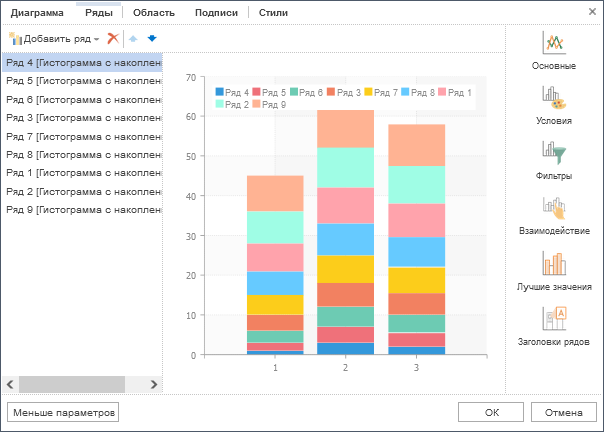Viewport: 604px width, 432px height.
Task: Click the OK button
Action: click(491, 412)
